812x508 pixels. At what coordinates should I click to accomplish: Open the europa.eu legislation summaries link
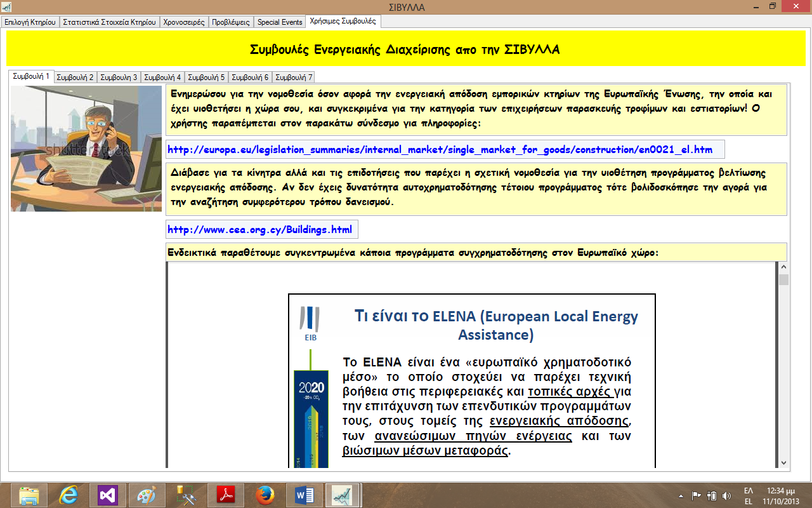[x=440, y=150]
